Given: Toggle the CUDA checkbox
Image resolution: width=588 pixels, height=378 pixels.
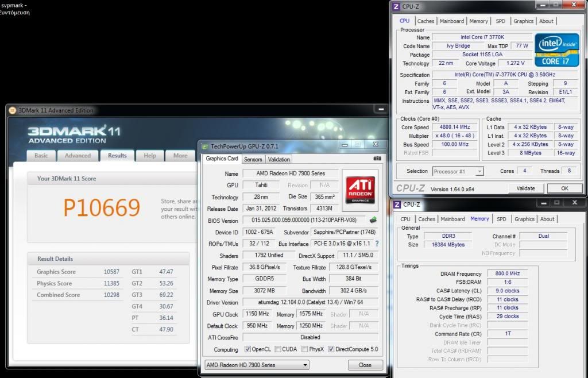Looking at the screenshot, I should (278, 349).
